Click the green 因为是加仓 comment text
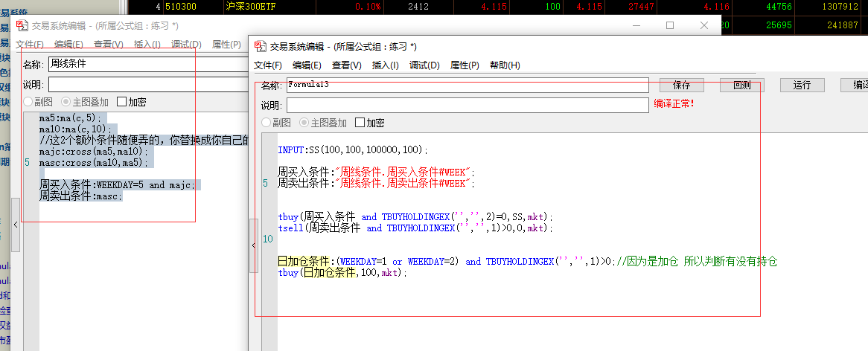 (697, 262)
